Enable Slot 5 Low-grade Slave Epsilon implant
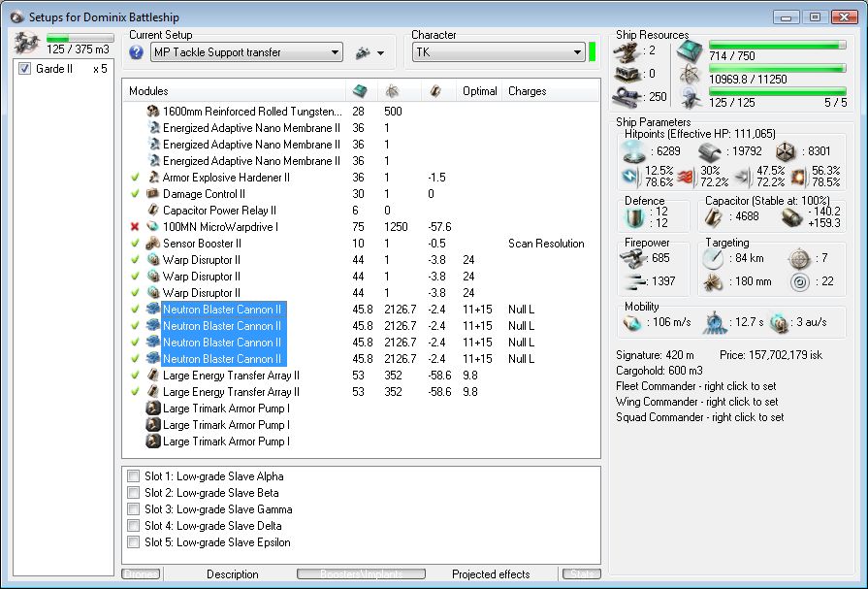This screenshot has height=589, width=868. click(133, 542)
